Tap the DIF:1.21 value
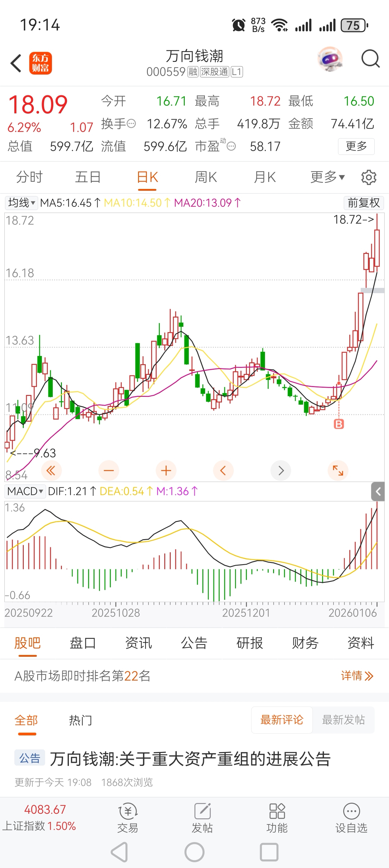Image resolution: width=389 pixels, height=868 pixels. [x=72, y=491]
